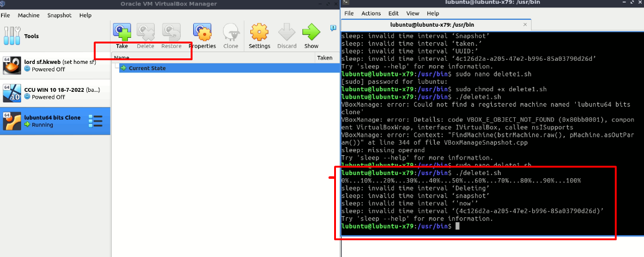
Task: Click the progress line 0%...100% in terminal
Action: 461,181
